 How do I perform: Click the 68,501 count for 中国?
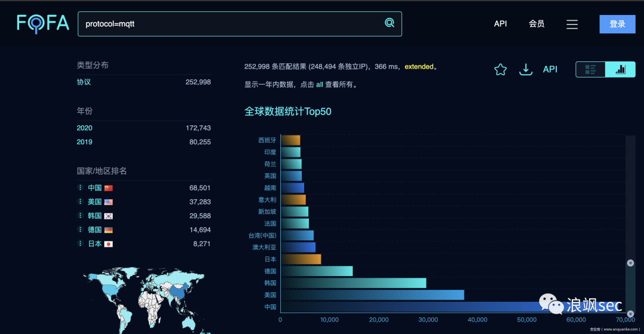tap(200, 188)
